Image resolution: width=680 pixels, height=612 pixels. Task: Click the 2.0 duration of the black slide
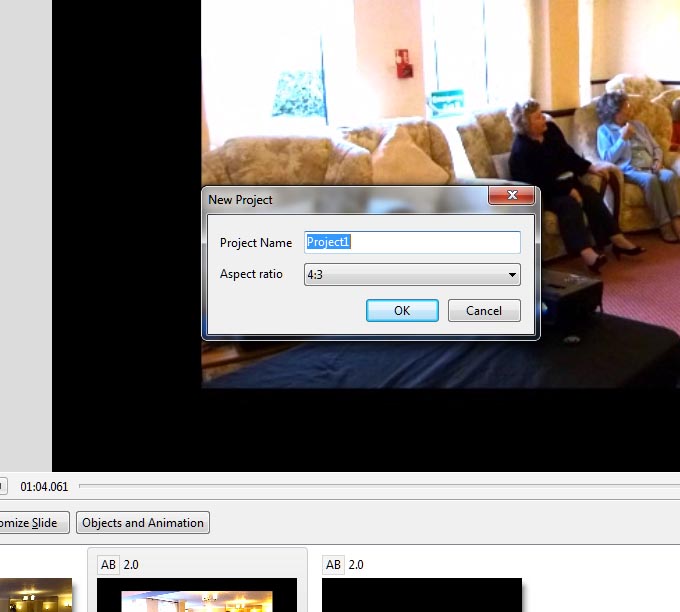coord(356,565)
